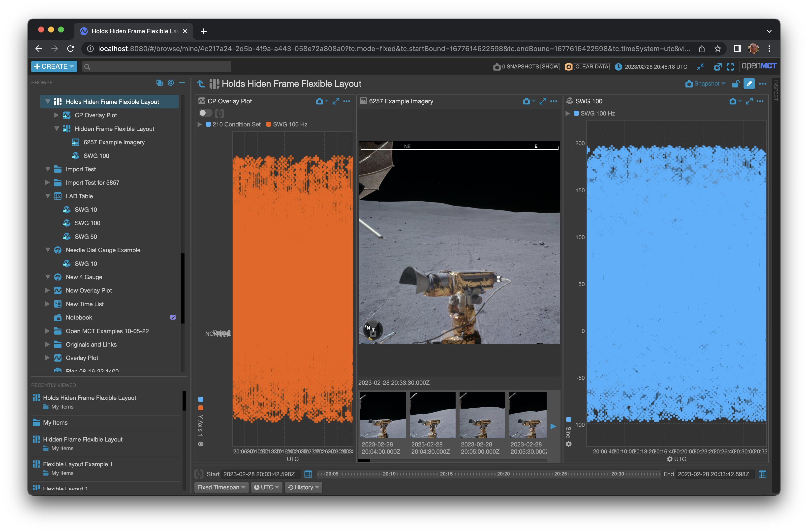Open UTC time system dropdown
Image resolution: width=808 pixels, height=532 pixels.
coord(267,488)
